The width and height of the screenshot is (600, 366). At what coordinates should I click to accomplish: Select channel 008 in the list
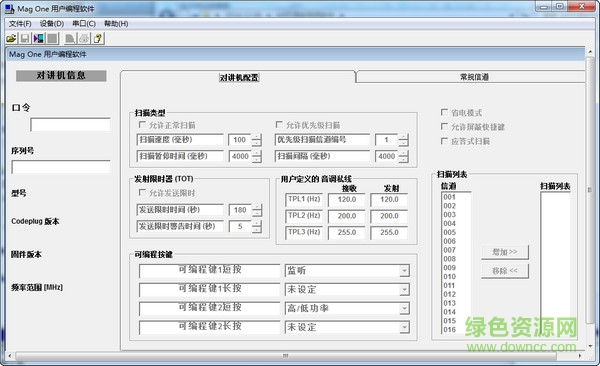[x=450, y=259]
